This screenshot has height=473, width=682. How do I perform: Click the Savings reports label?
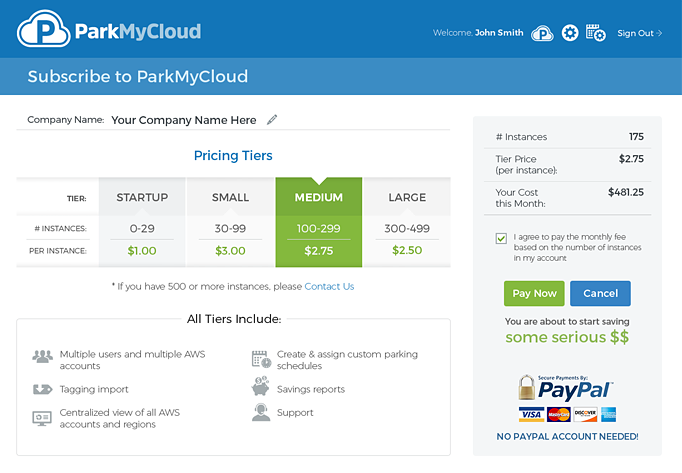coord(311,389)
